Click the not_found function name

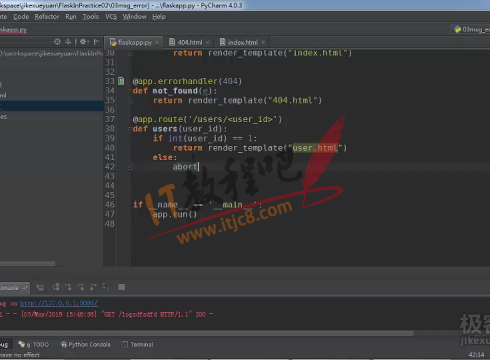[175, 91]
